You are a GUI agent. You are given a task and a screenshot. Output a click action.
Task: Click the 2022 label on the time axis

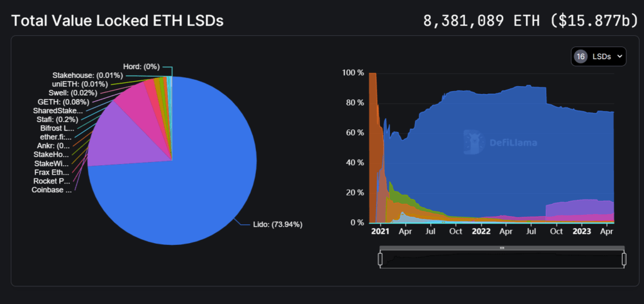coord(481,231)
